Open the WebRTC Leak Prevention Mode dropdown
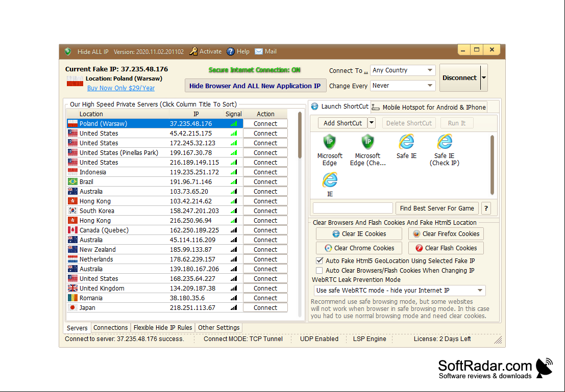The width and height of the screenshot is (565, 392). (x=400, y=291)
